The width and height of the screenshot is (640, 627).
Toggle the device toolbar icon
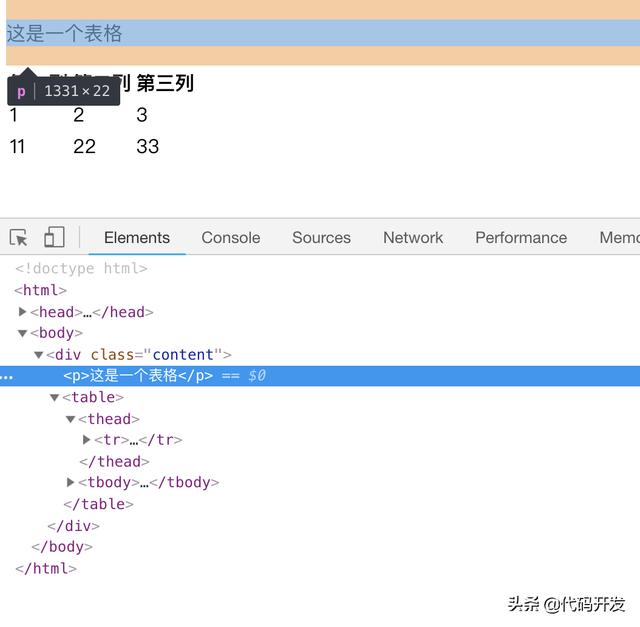[54, 237]
